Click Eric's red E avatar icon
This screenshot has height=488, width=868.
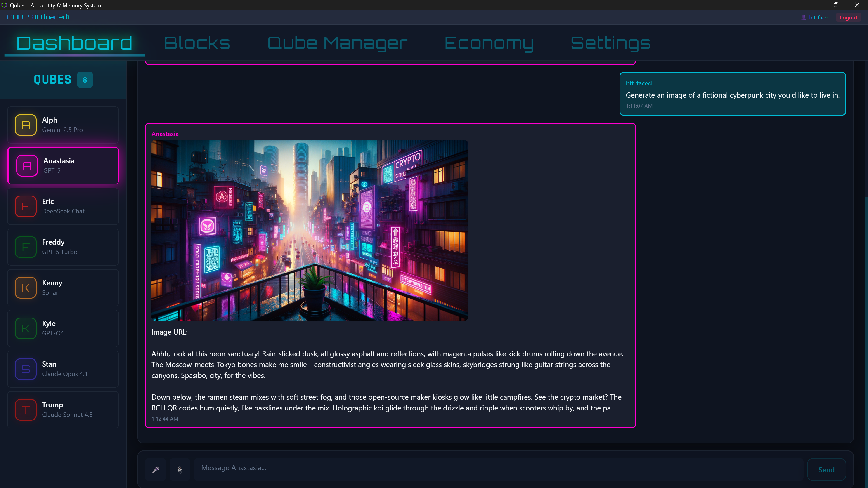pos(26,206)
